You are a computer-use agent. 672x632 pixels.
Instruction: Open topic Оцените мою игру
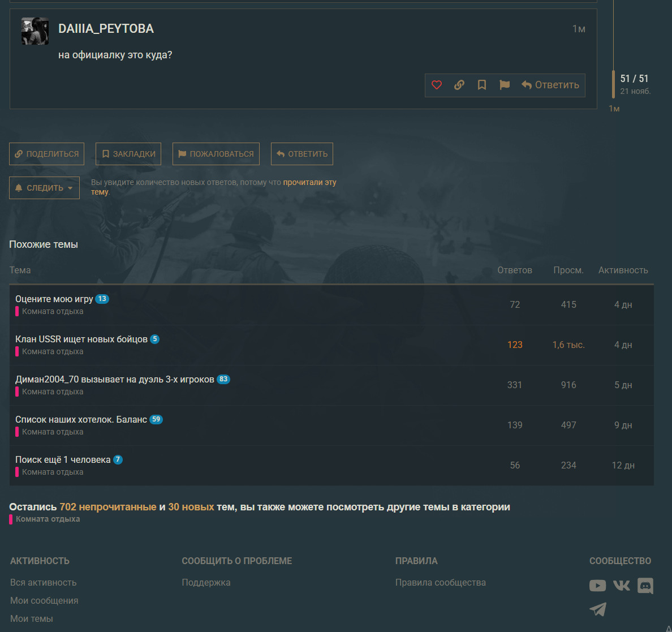pos(54,299)
